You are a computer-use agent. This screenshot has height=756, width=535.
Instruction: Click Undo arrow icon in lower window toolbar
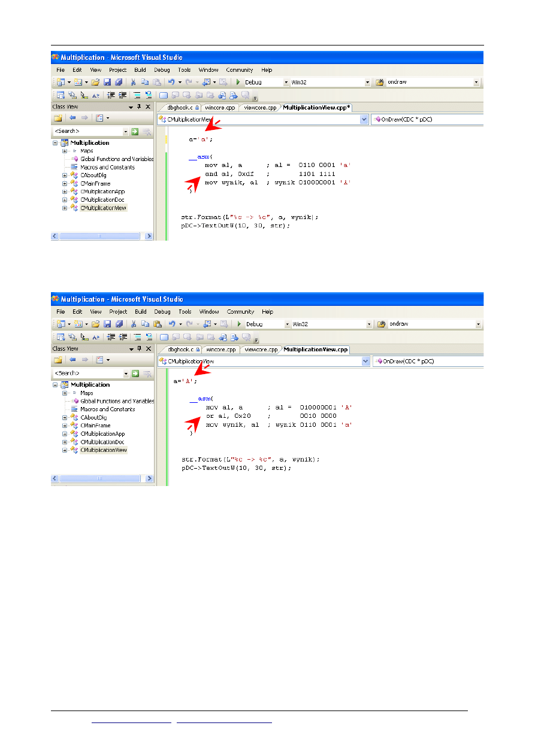coord(172,324)
